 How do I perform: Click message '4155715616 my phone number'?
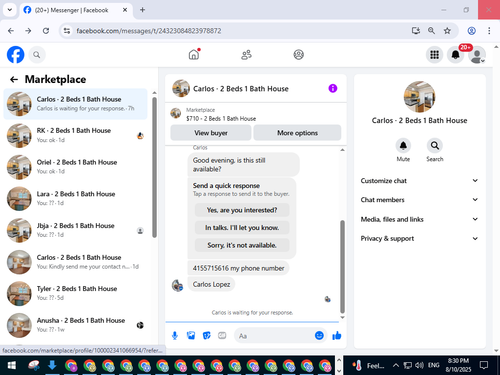point(238,268)
